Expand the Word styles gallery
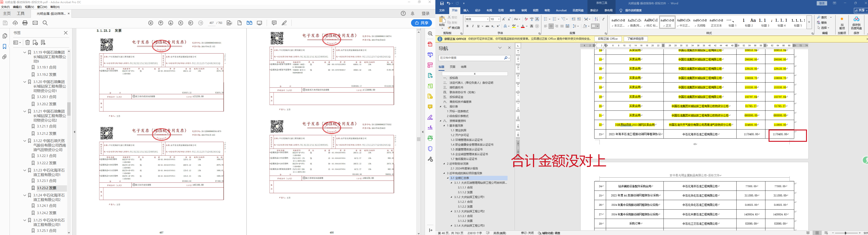 809,22
